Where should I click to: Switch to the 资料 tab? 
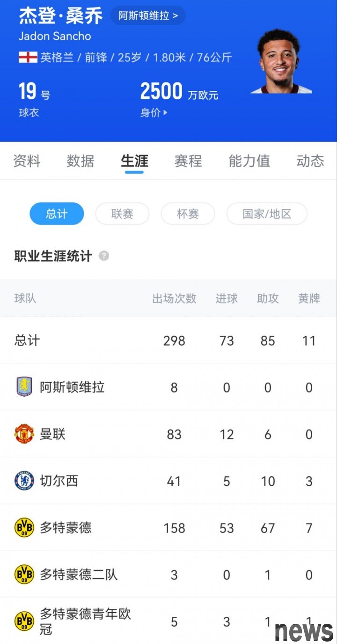pos(27,161)
